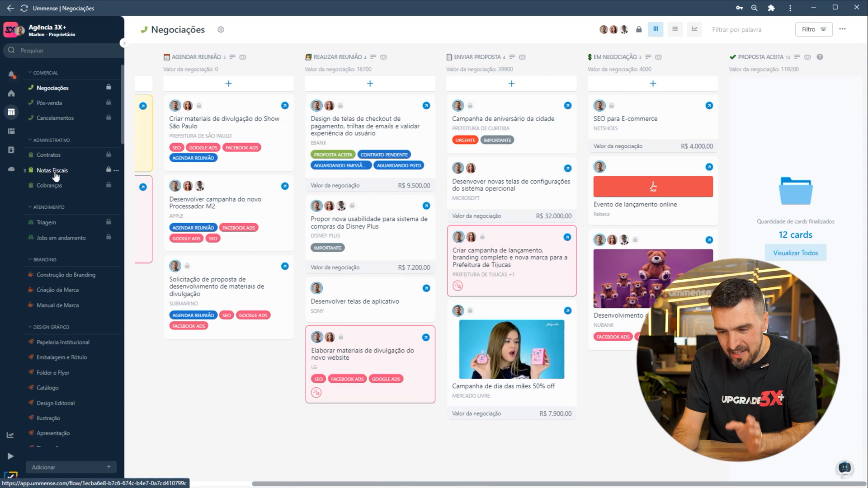868x488 pixels.
Task: Collapse the sidebar with the arrow handle
Action: pyautogui.click(x=123, y=43)
